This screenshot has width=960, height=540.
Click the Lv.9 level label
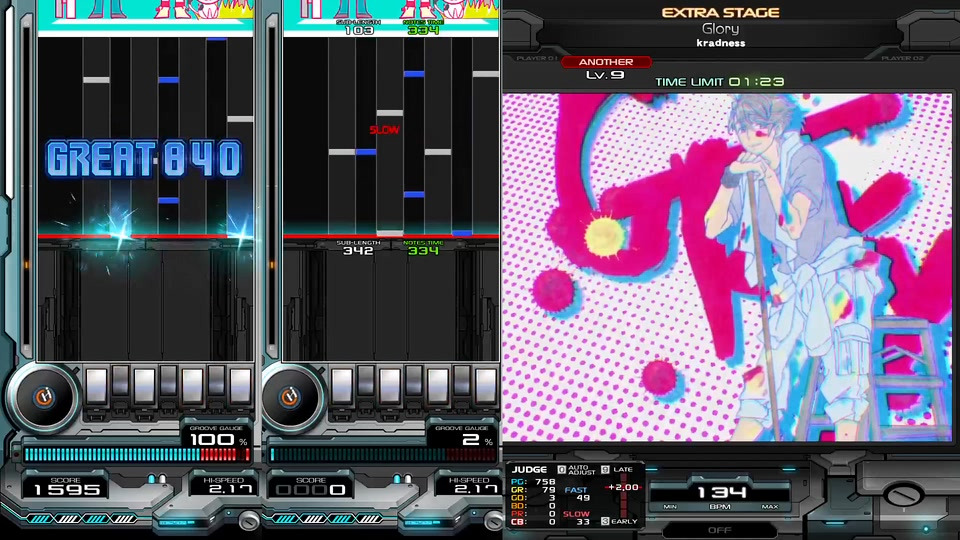(605, 75)
